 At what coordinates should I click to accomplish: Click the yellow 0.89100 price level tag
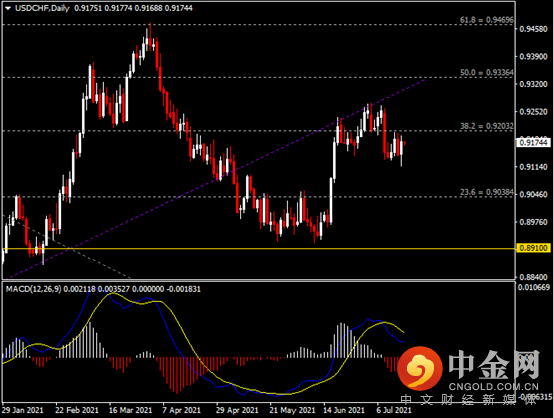tap(534, 248)
